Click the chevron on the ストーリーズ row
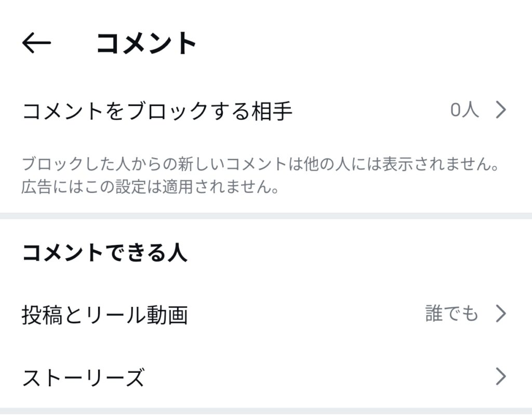Screen dimensions: 532x416 pos(500,376)
